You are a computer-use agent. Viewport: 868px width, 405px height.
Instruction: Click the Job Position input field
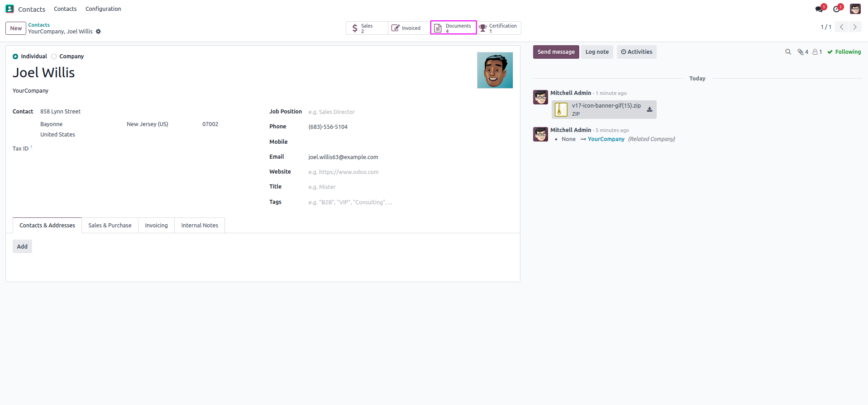pyautogui.click(x=410, y=112)
